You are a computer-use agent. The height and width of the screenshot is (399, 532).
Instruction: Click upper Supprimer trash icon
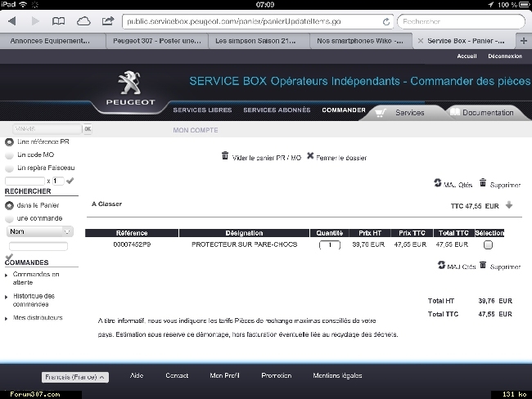483,182
